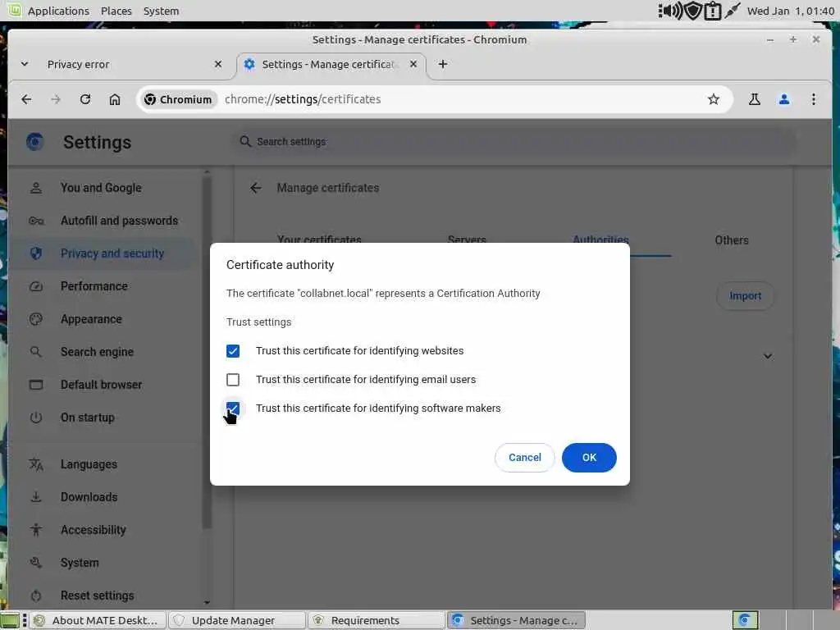Click the show desktop icon
Viewport: 840px width, 630px height.
10,620
